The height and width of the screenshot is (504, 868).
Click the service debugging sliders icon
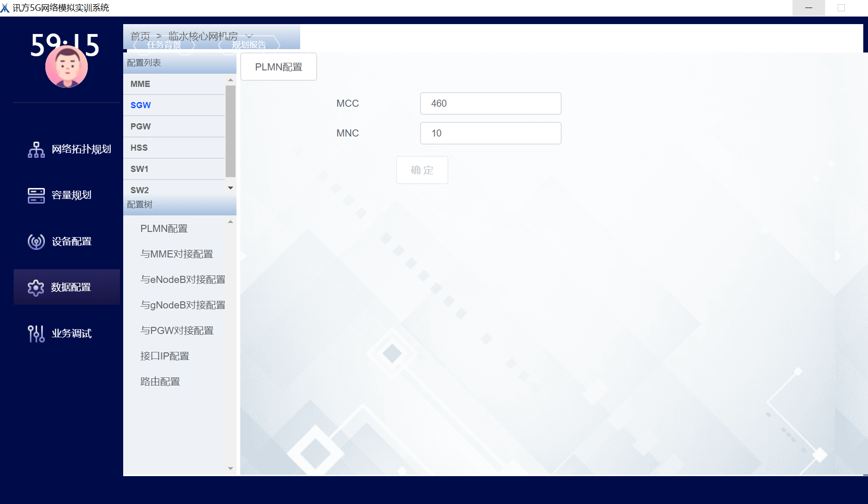tap(36, 333)
